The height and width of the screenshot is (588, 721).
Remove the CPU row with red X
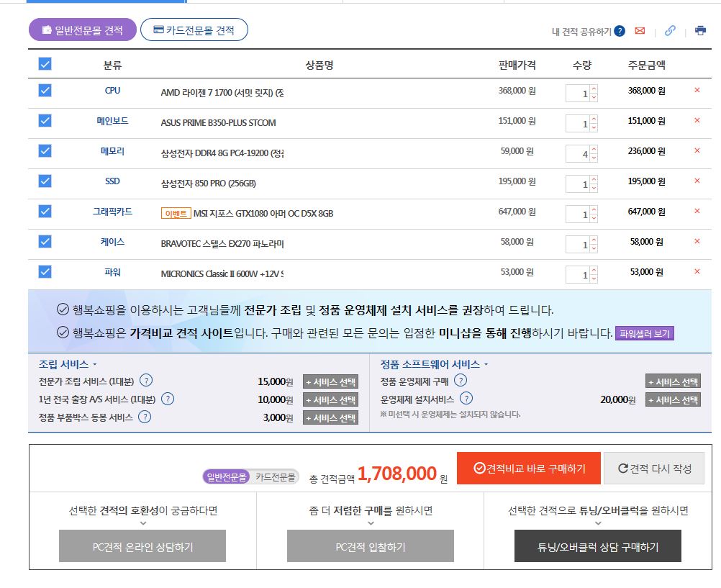coord(697,90)
